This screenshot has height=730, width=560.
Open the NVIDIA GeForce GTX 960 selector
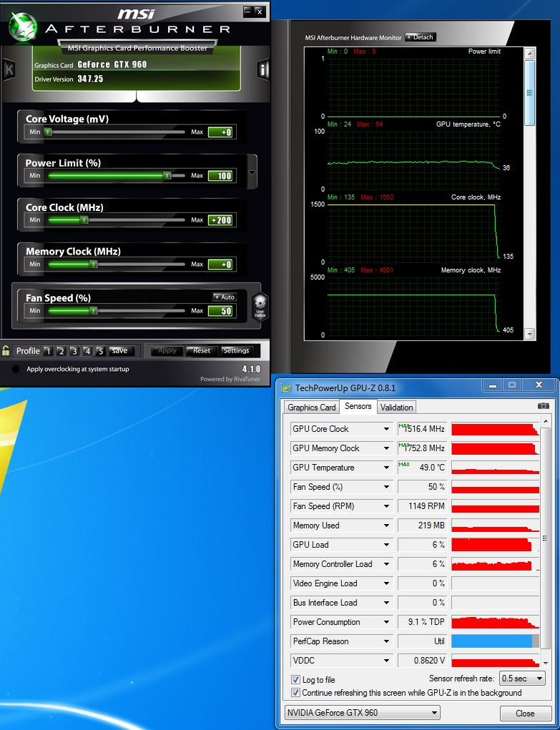click(x=362, y=713)
